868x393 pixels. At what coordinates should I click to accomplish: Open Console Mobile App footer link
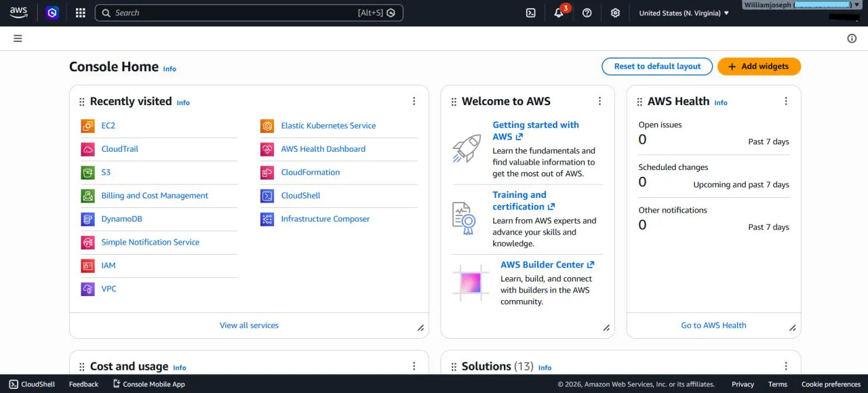149,384
